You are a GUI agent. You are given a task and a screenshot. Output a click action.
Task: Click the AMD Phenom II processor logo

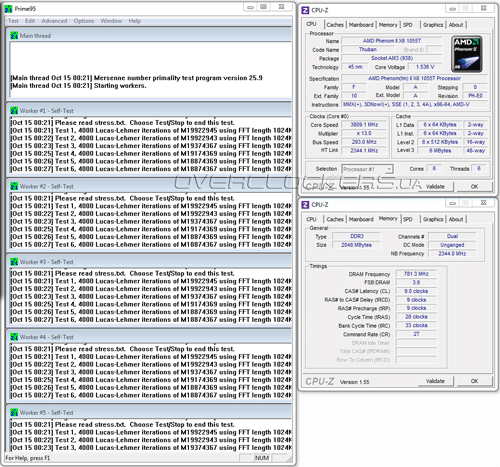point(467,54)
